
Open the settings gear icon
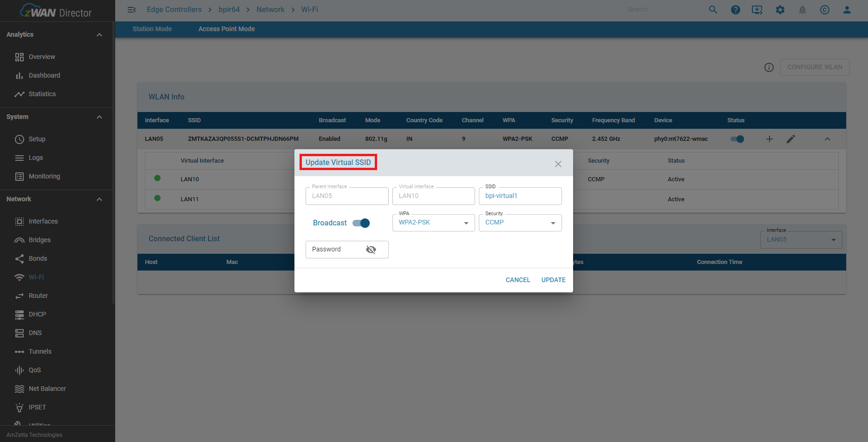click(x=780, y=10)
